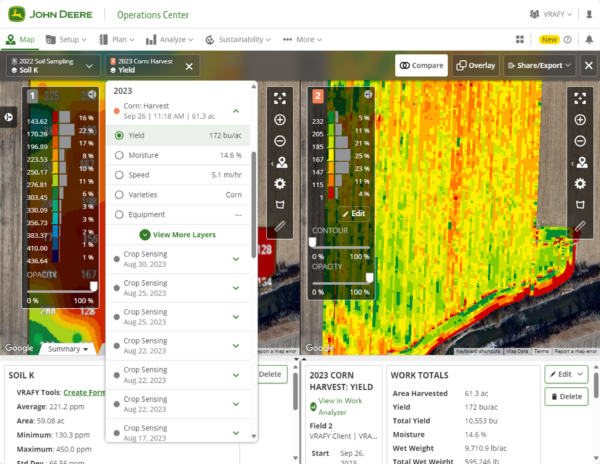Open the apps grid icon
Image resolution: width=600 pixels, height=464 pixels.
[520, 39]
